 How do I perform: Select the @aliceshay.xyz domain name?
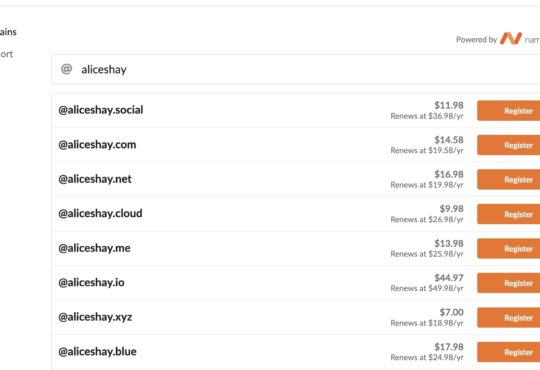[x=95, y=317]
